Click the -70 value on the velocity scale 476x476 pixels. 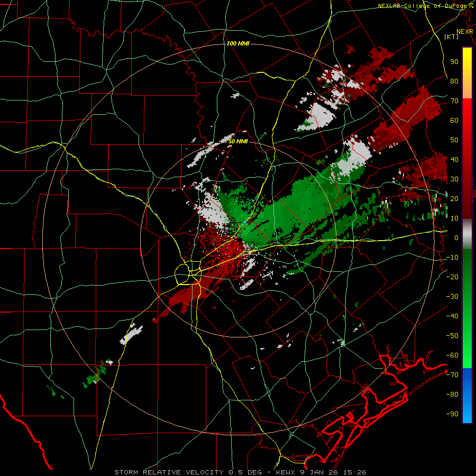(x=452, y=375)
